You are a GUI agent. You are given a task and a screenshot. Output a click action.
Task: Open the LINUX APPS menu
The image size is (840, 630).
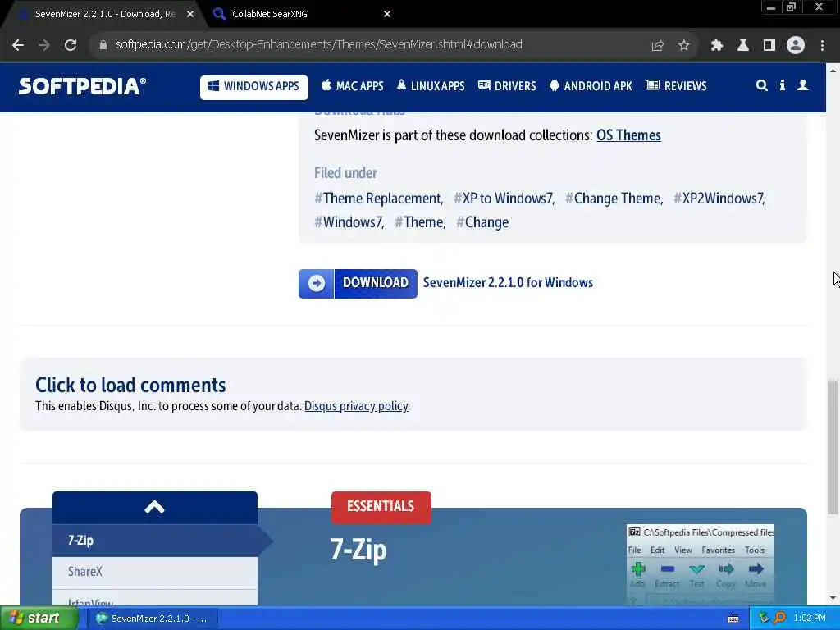(431, 86)
